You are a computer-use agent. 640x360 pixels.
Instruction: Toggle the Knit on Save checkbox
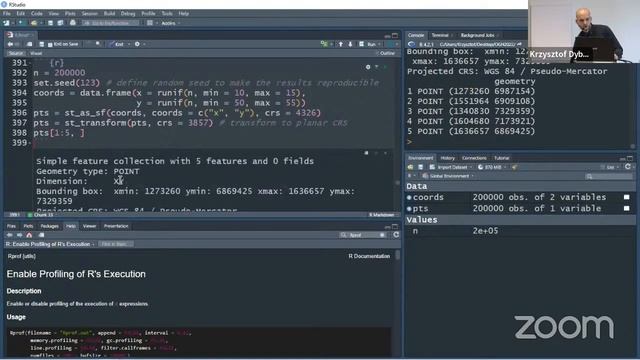tap(50, 44)
